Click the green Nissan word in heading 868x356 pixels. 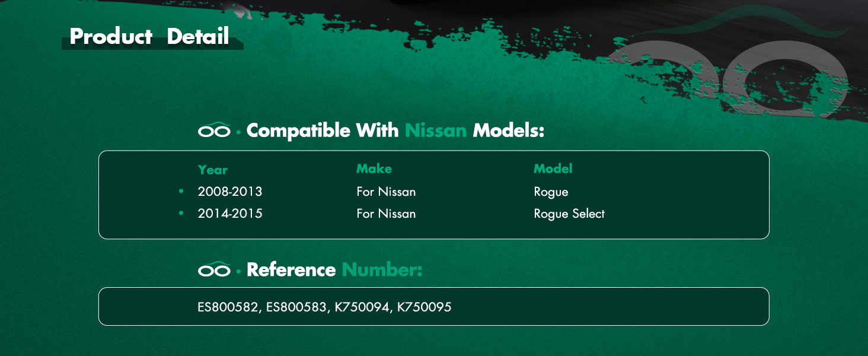pyautogui.click(x=436, y=131)
